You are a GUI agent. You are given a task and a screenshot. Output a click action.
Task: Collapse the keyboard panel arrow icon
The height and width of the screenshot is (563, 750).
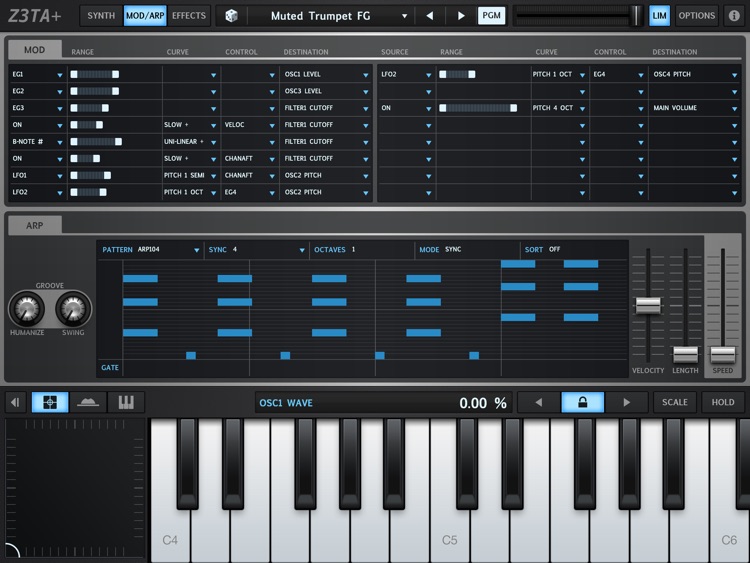tap(15, 402)
